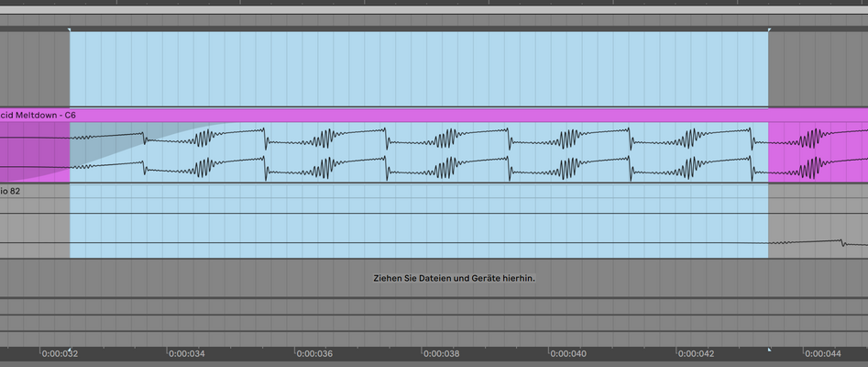This screenshot has height=367, width=868.
Task: Click the 0:00:032 time ruler label
Action: coord(60,353)
